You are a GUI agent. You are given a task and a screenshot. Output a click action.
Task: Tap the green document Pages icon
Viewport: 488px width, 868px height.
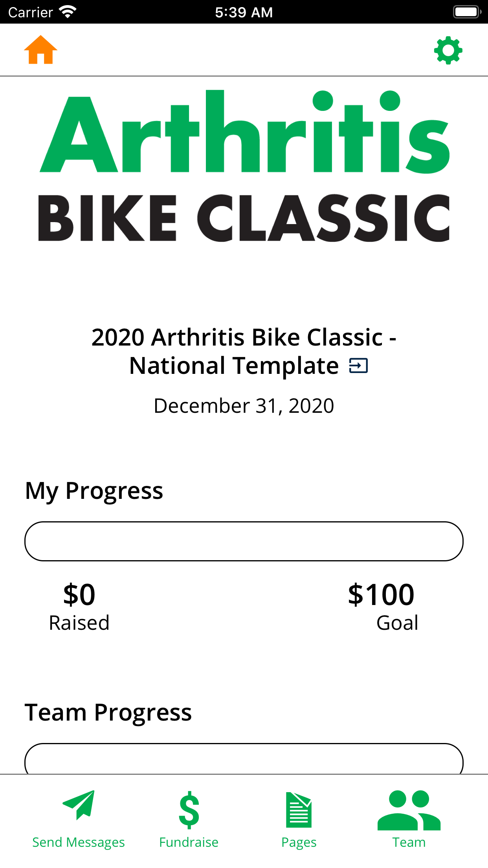pyautogui.click(x=299, y=809)
